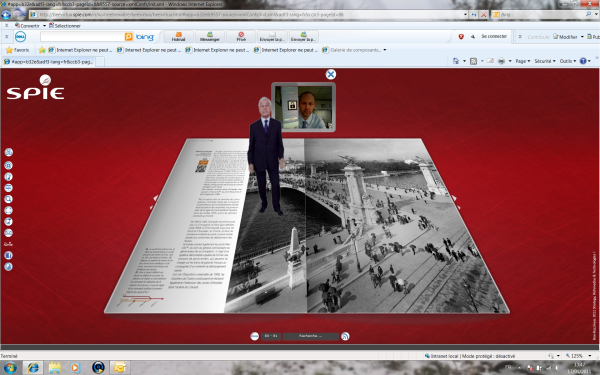600x375 pixels.
Task: Click the Facebook share icon in left sidebar
Action: (x=8, y=255)
